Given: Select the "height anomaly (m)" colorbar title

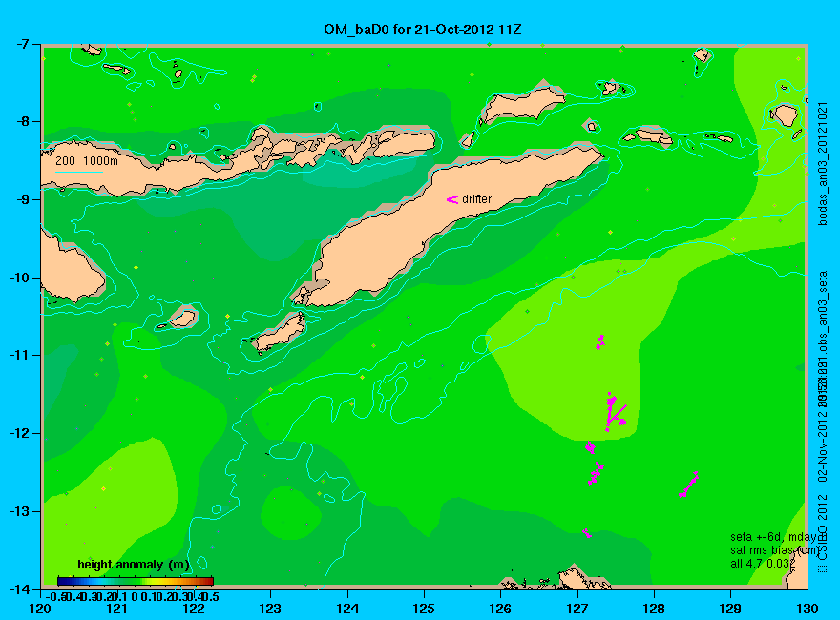Looking at the screenshot, I should click(x=134, y=565).
